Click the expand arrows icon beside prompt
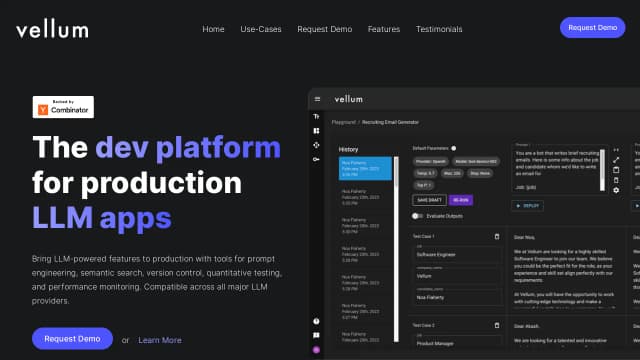 (616, 160)
